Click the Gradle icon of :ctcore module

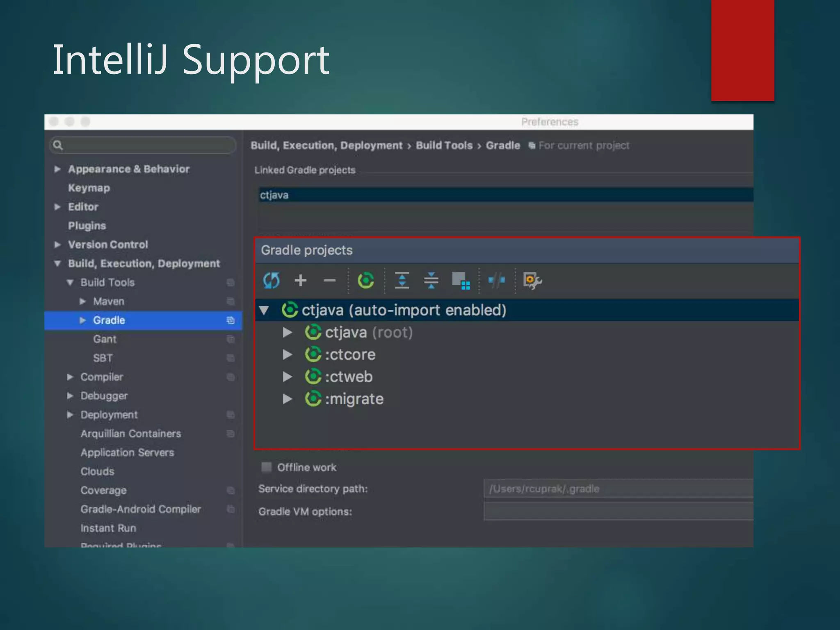point(313,354)
